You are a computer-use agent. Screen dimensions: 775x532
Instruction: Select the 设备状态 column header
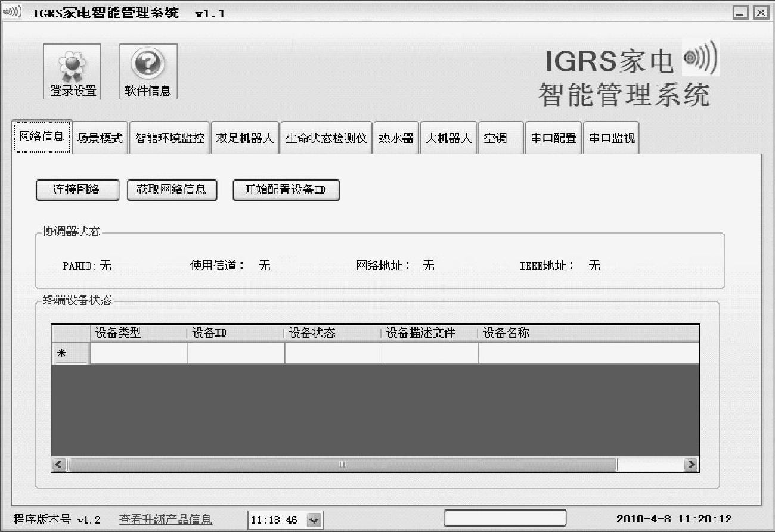tap(333, 334)
